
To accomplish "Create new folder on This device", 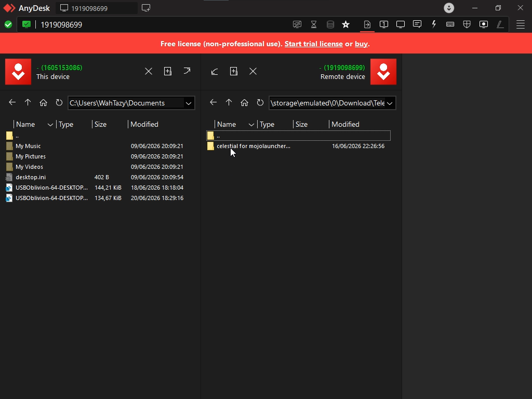I will click(168, 71).
